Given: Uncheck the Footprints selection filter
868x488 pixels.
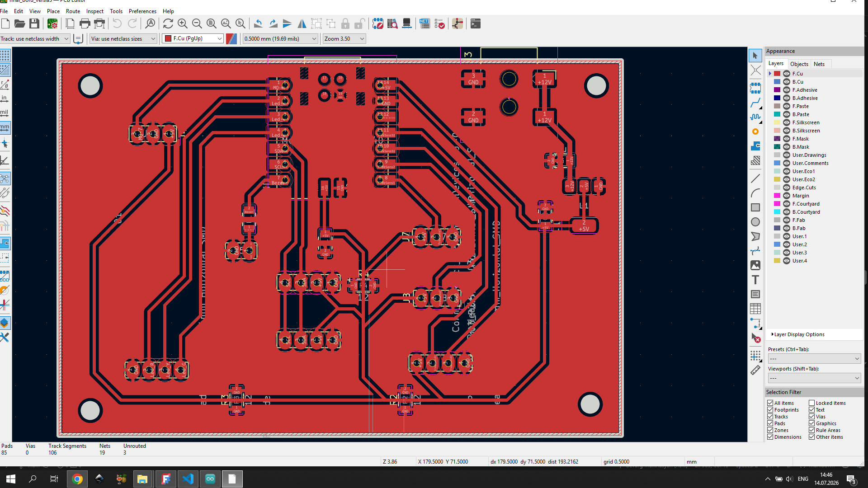Looking at the screenshot, I should [770, 410].
